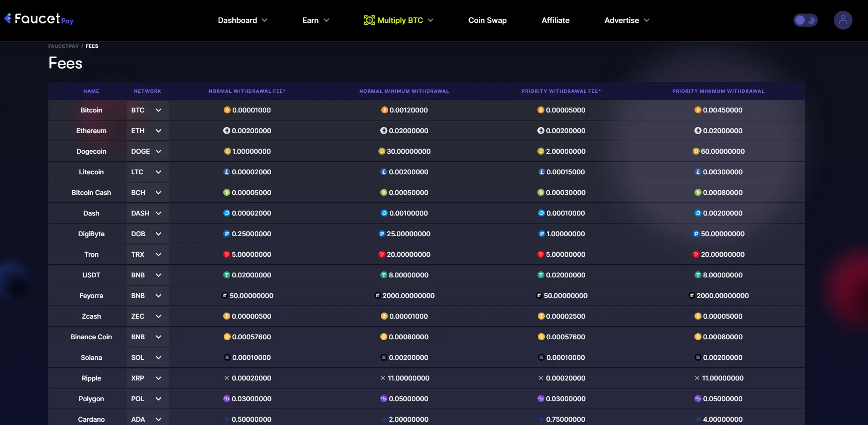Viewport: 868px width, 425px height.
Task: Click Dogecoin icon beside 30.00000000
Action: 382,151
